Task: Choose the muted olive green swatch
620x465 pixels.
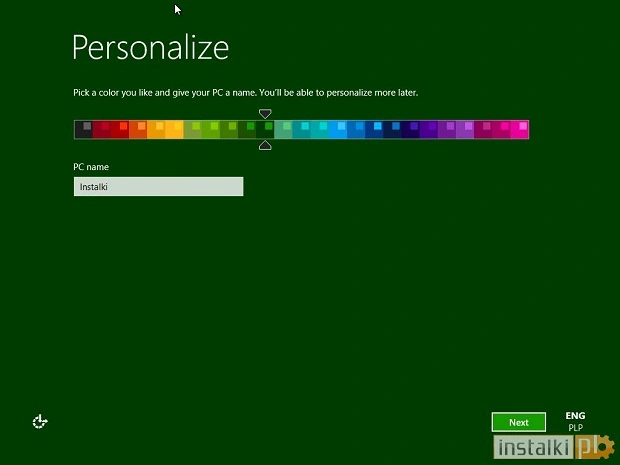Action: (193, 130)
